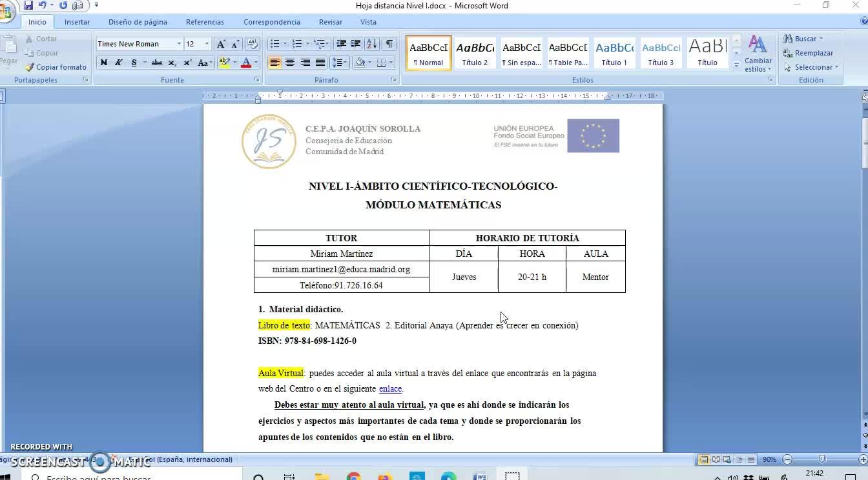This screenshot has width=868, height=480.
Task: Switch to Print Layout view in the status bar
Action: coord(705,459)
